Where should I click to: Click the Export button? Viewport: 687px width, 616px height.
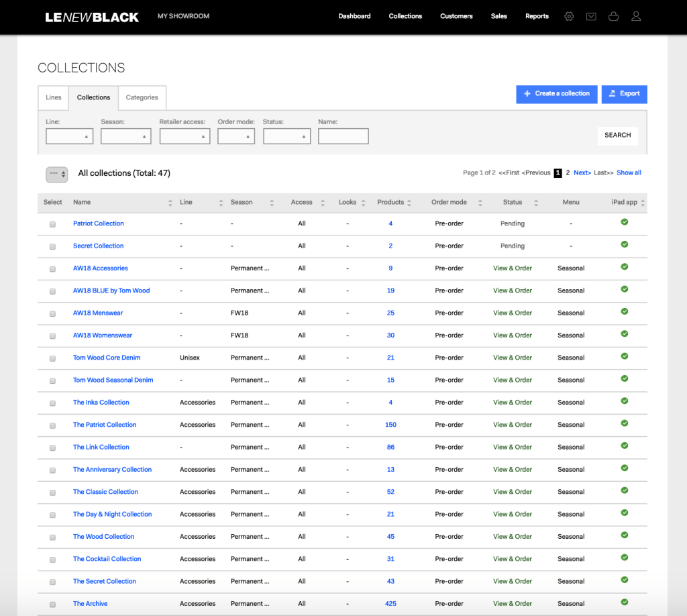tap(624, 94)
